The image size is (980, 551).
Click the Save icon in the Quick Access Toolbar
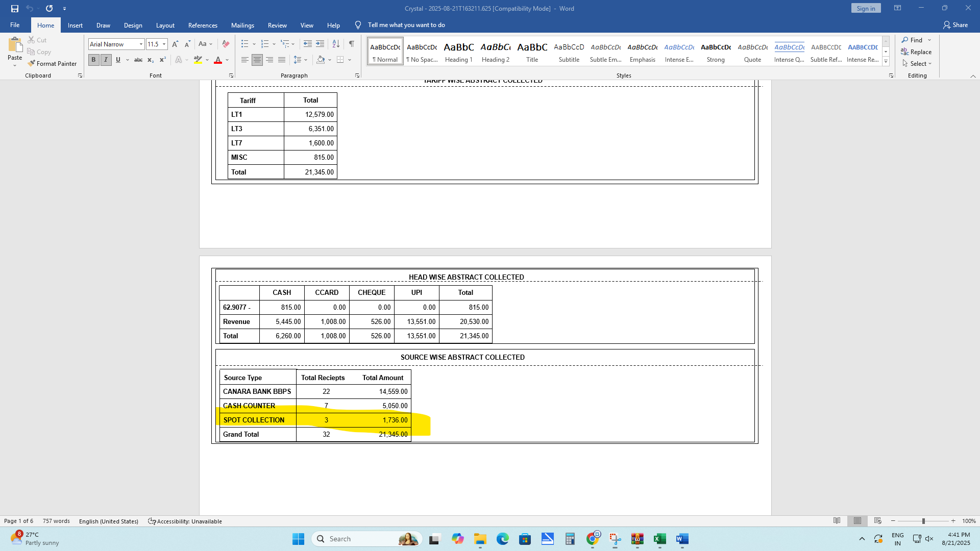(x=15, y=8)
